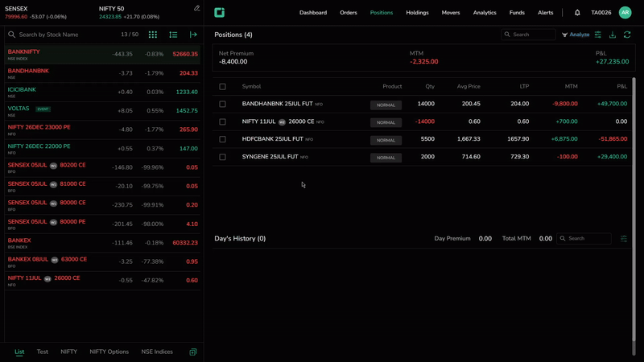644x362 pixels.
Task: Open the Funds page
Action: [x=517, y=13]
